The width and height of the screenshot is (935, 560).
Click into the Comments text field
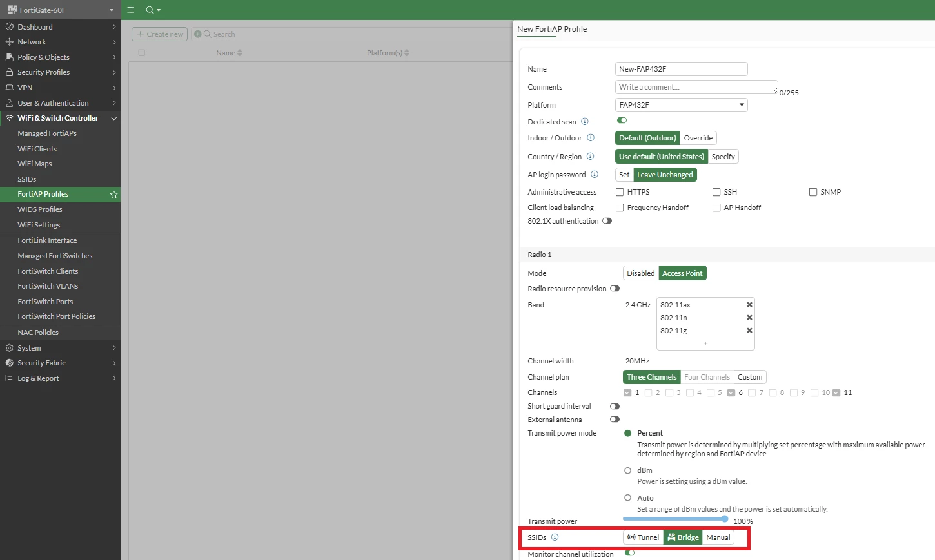[x=696, y=87]
